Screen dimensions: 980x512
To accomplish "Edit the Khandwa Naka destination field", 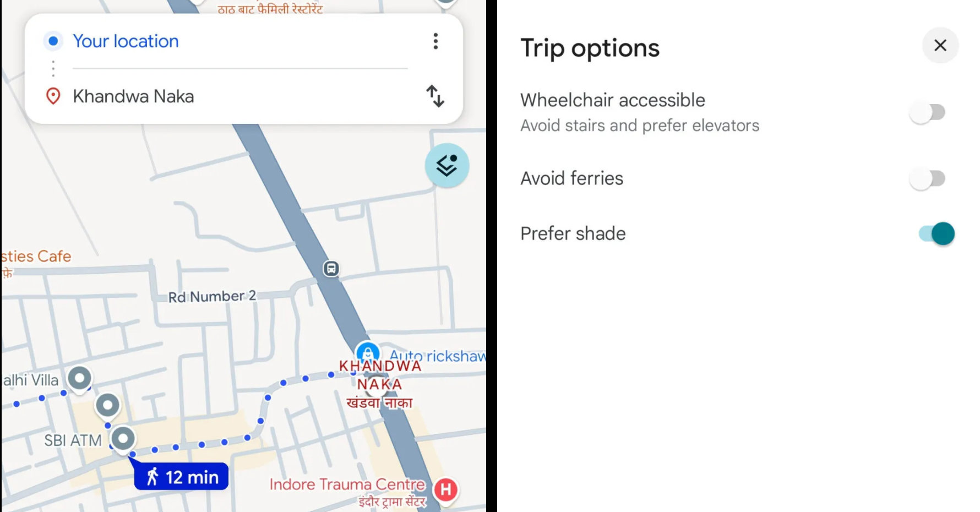I will click(x=133, y=96).
